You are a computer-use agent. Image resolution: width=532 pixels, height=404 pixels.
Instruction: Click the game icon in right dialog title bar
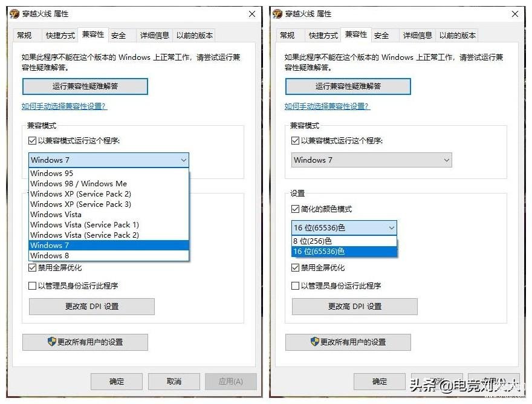click(x=277, y=13)
